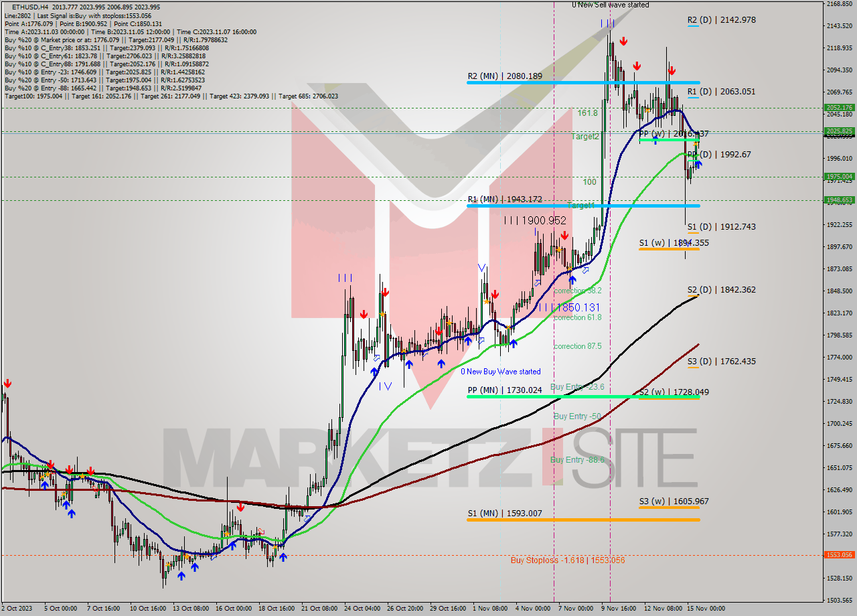
Task: Select the '18 Oct 16:00' time axis label
Action: click(277, 609)
